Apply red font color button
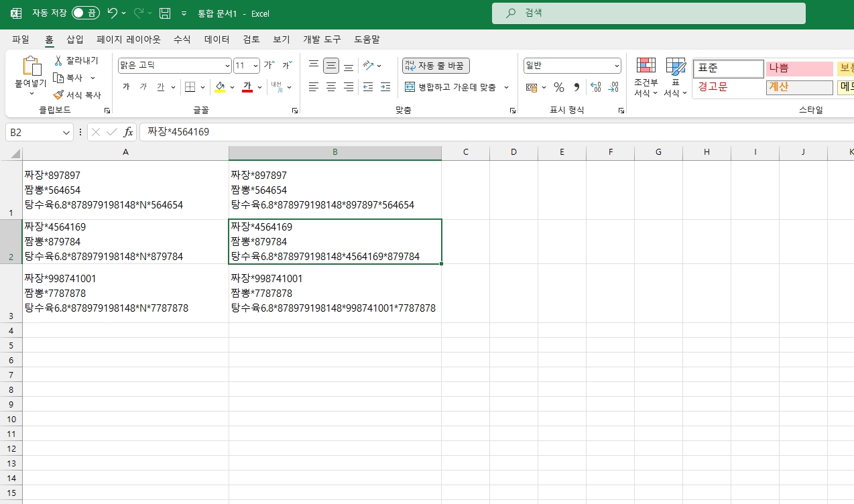The width and height of the screenshot is (854, 504). (x=247, y=87)
